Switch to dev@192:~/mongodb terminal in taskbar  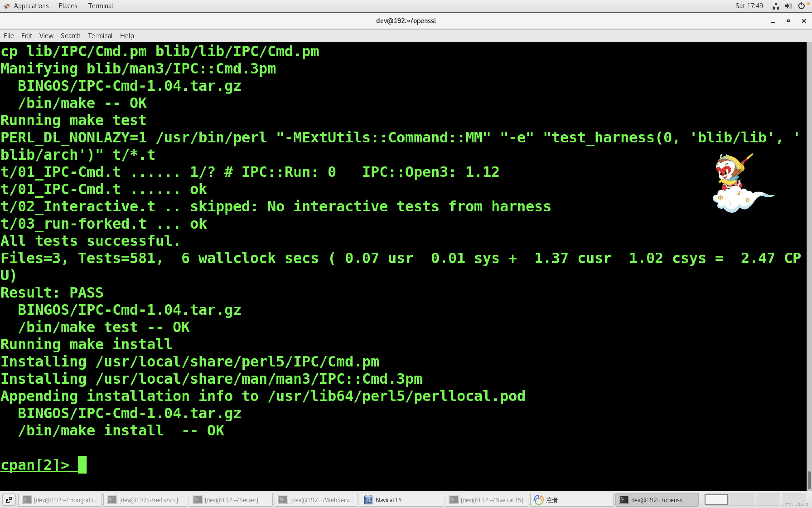(x=60, y=500)
